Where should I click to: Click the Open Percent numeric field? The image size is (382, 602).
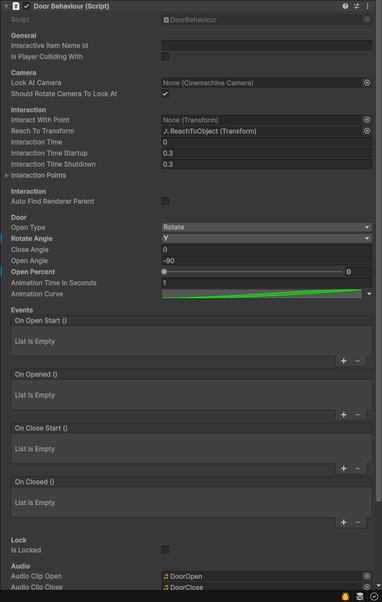click(x=358, y=272)
